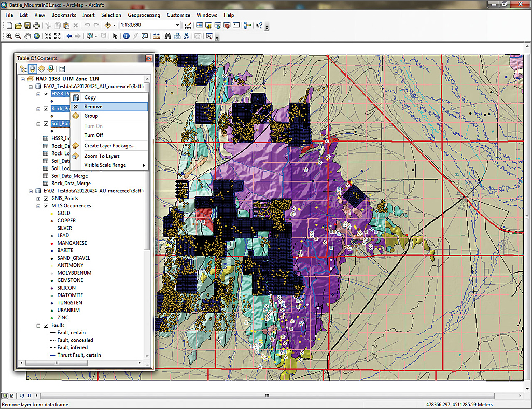Switch to List By Source view
Viewport: 532px width, 409px height.
(32, 68)
